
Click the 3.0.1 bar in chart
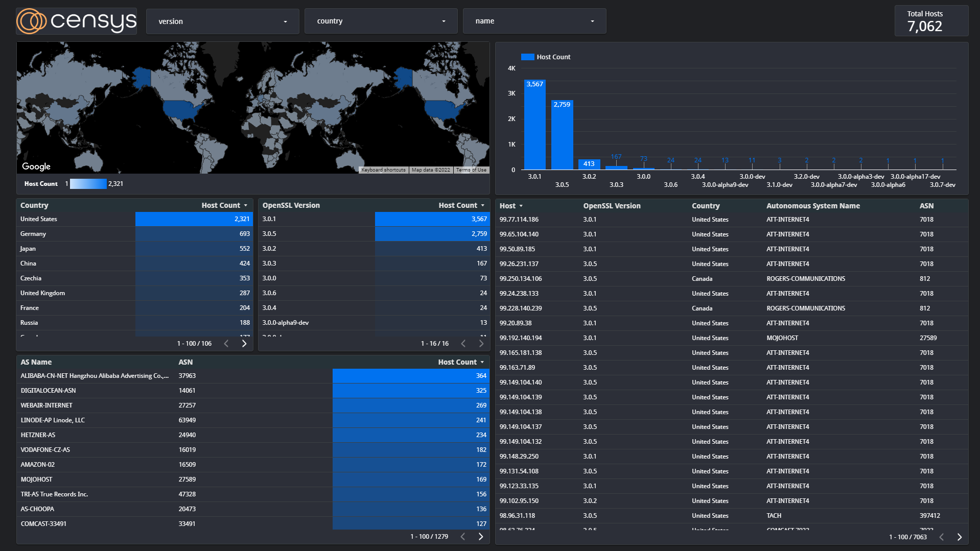pos(534,125)
